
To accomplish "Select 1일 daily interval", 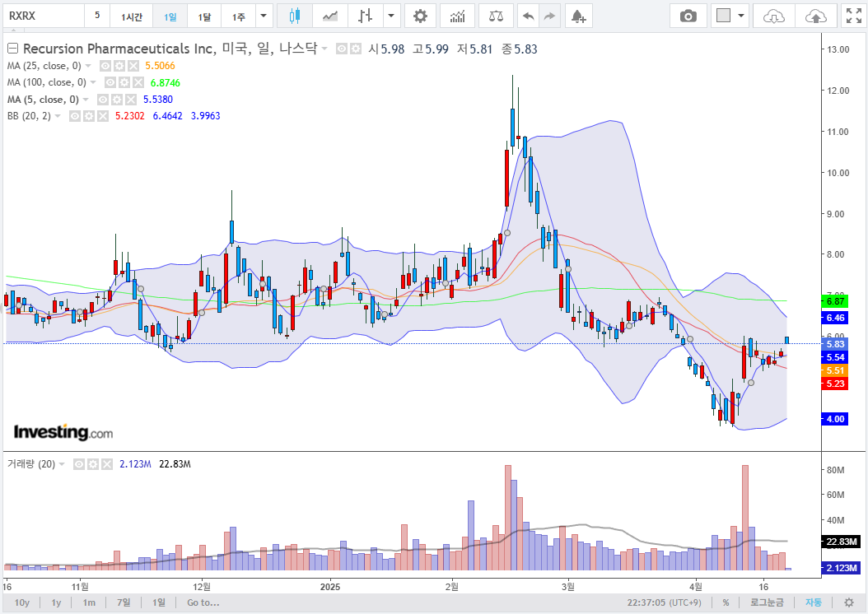I will (x=170, y=16).
